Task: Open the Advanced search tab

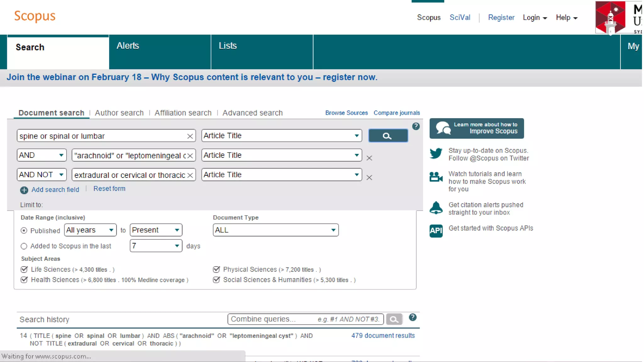Action: coord(252,113)
